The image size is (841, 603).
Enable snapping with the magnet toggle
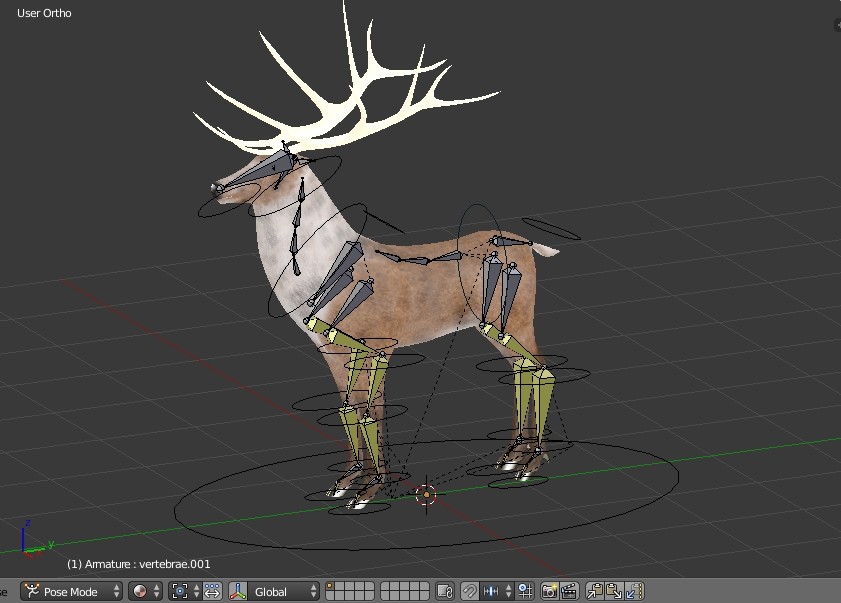pyautogui.click(x=470, y=591)
